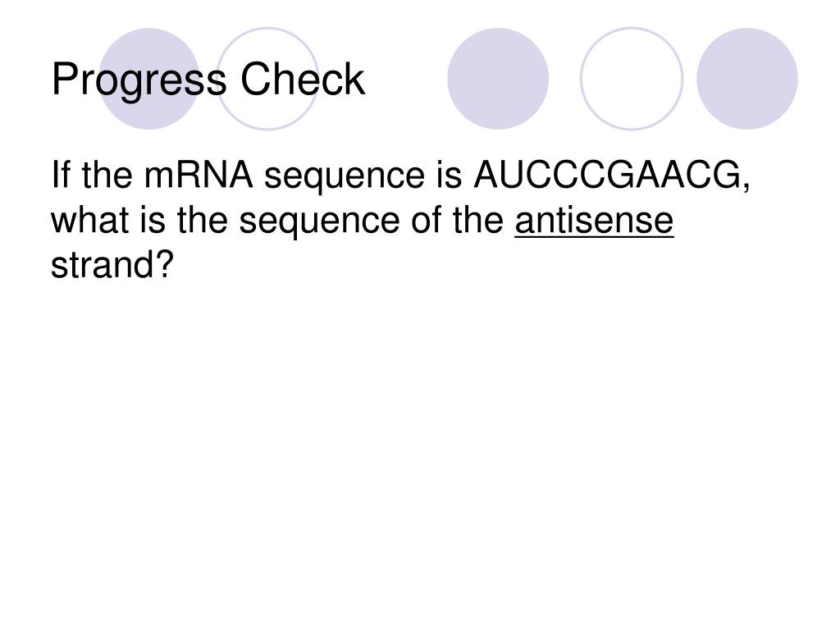The image size is (840, 630).
Task: Click the word If starting the question
Action: 61,175
